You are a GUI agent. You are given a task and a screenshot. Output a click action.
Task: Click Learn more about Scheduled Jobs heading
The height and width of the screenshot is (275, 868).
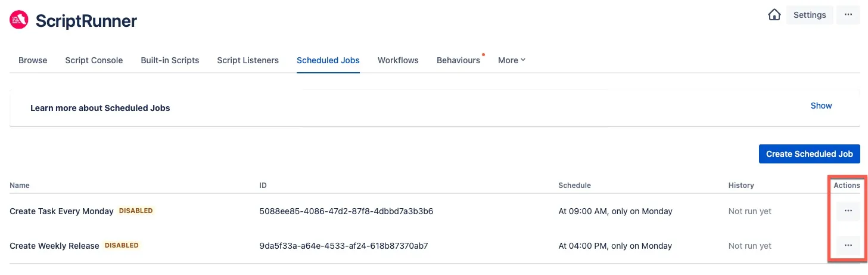(x=100, y=108)
